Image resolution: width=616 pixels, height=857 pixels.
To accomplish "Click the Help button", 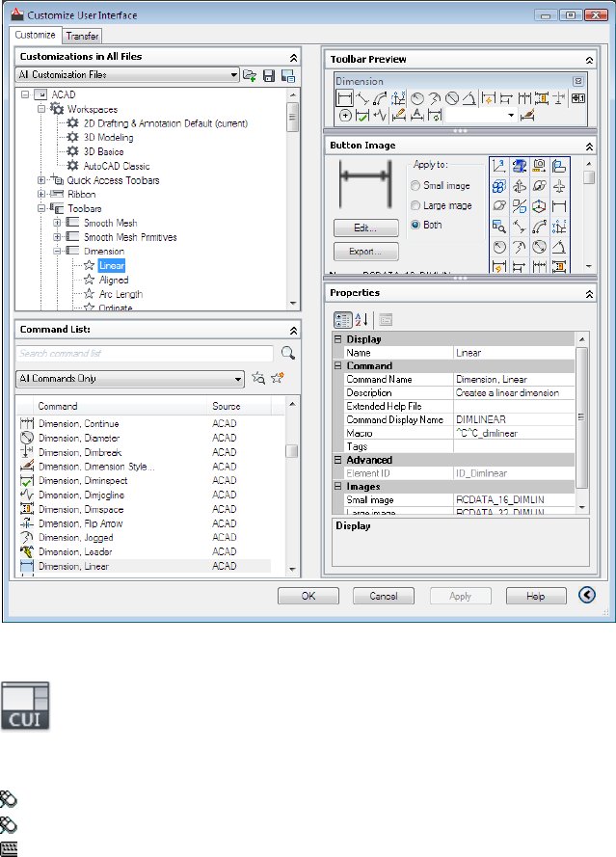I will point(536,596).
